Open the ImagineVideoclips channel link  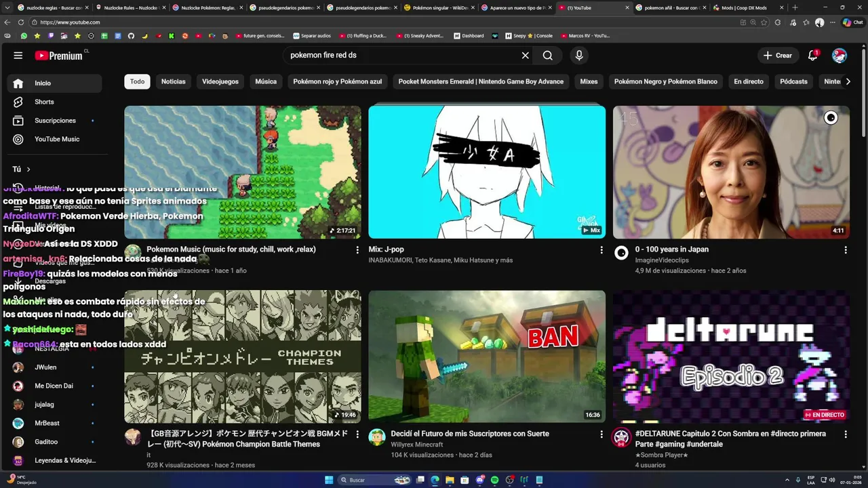click(x=662, y=260)
